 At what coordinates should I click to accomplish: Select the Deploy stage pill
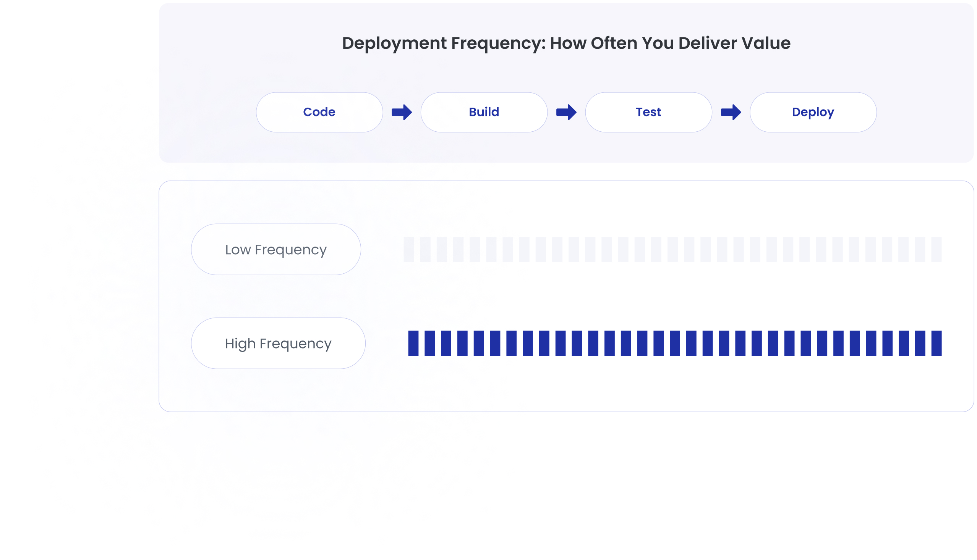(x=813, y=112)
